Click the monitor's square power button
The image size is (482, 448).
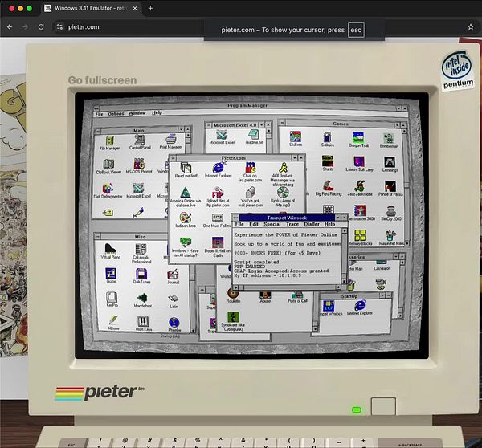383,406
